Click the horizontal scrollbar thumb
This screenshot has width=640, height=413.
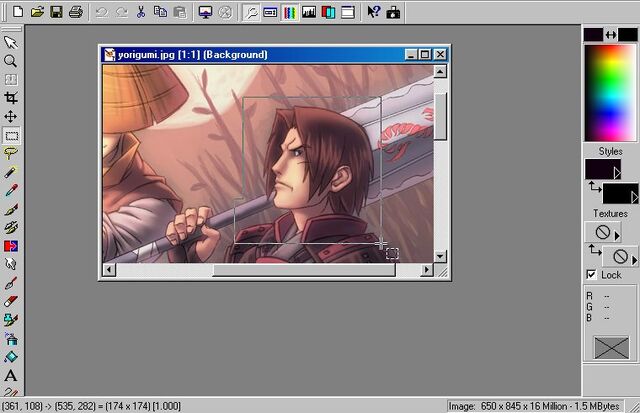click(304, 270)
